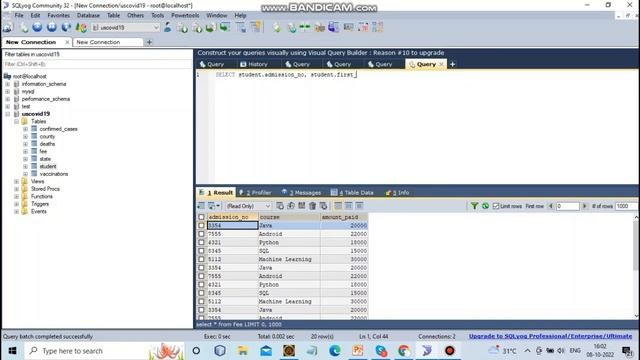The height and width of the screenshot is (360, 640).
Task: Click the Filter tables input field
Action: click(97, 64)
